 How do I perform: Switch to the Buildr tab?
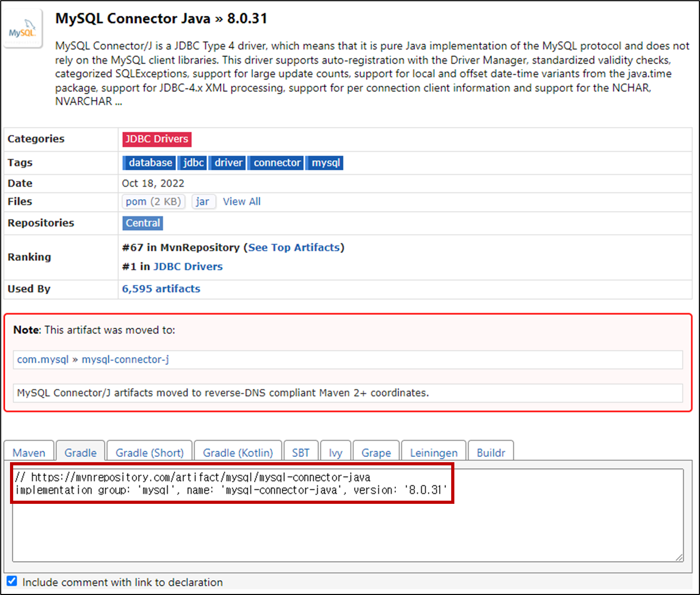[x=491, y=453]
